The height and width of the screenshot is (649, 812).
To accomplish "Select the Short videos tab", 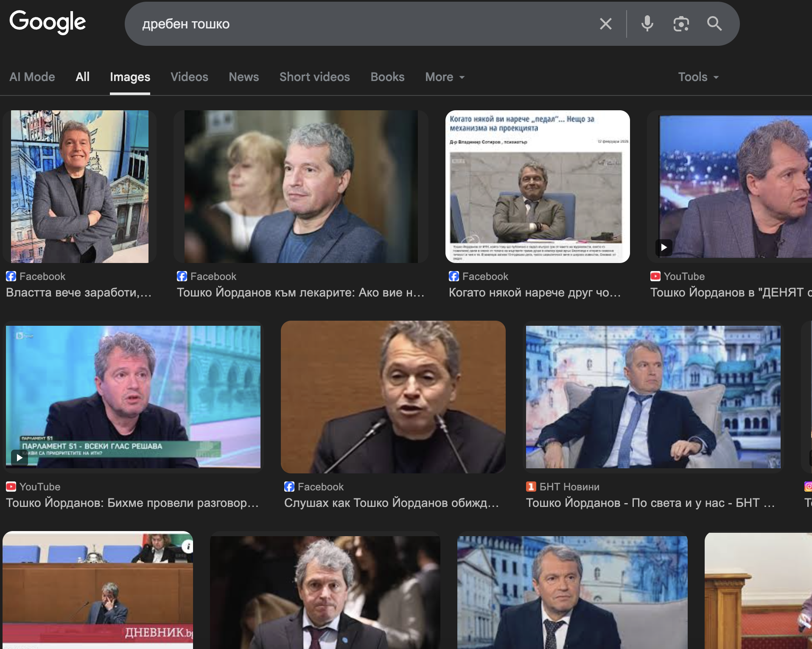I will tap(314, 77).
